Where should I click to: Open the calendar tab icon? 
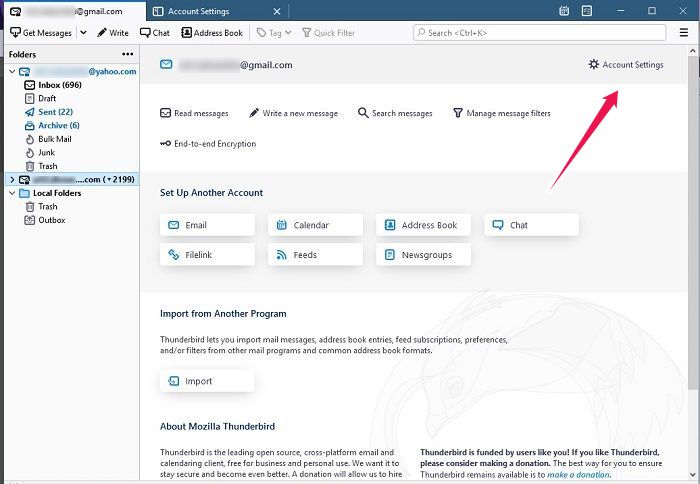(x=564, y=11)
